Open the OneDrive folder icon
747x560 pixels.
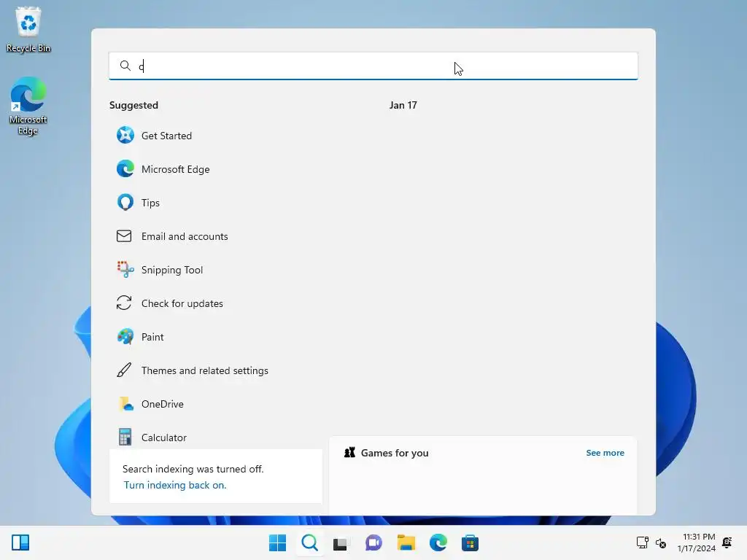[x=125, y=404]
